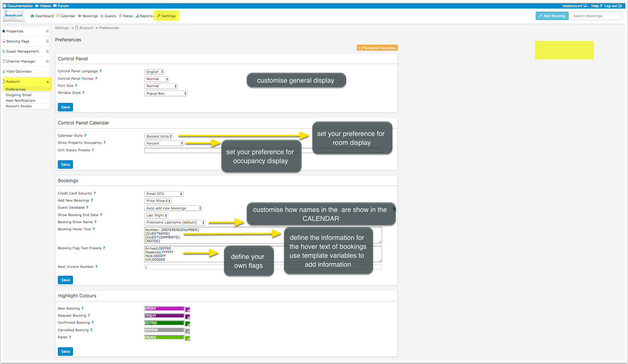Save the Control Panel settings
The height and width of the screenshot is (364, 628).
tap(66, 107)
